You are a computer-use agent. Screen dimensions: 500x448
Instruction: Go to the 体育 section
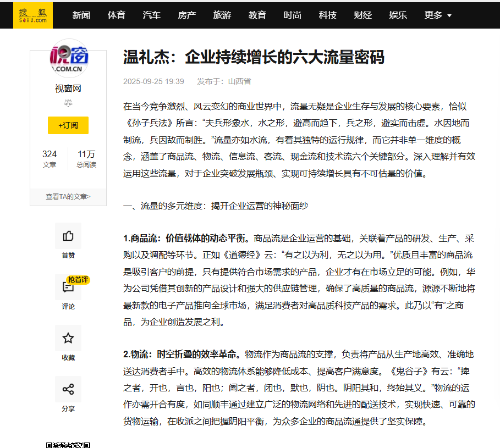pos(117,15)
